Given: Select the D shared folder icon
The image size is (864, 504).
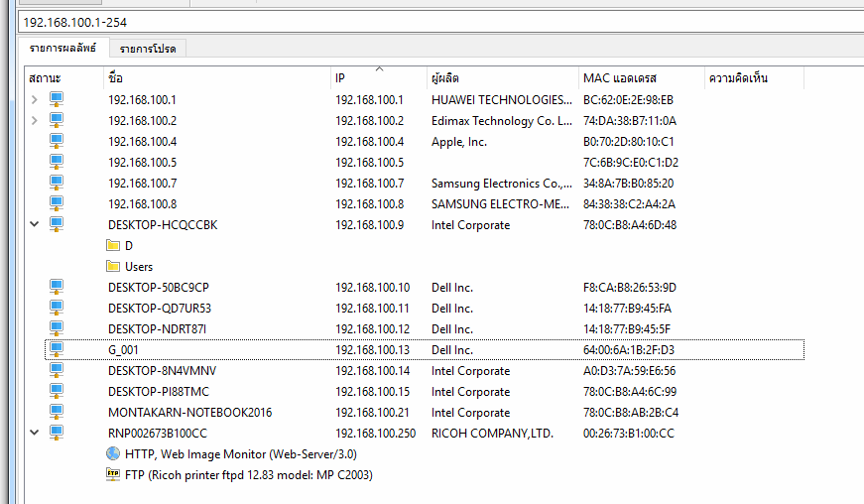Looking at the screenshot, I should 113,245.
